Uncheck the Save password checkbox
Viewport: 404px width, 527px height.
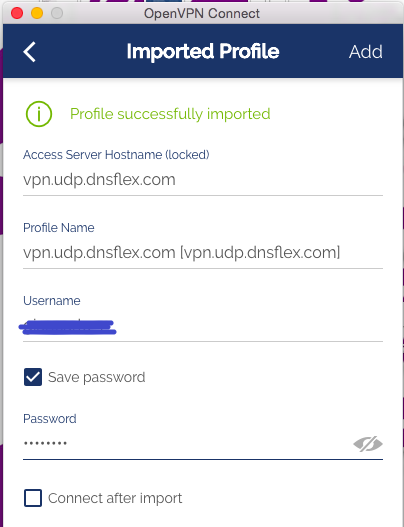(x=33, y=377)
